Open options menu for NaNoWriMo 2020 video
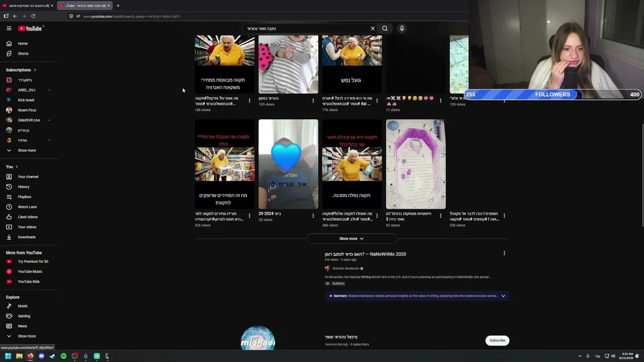 [x=504, y=253]
